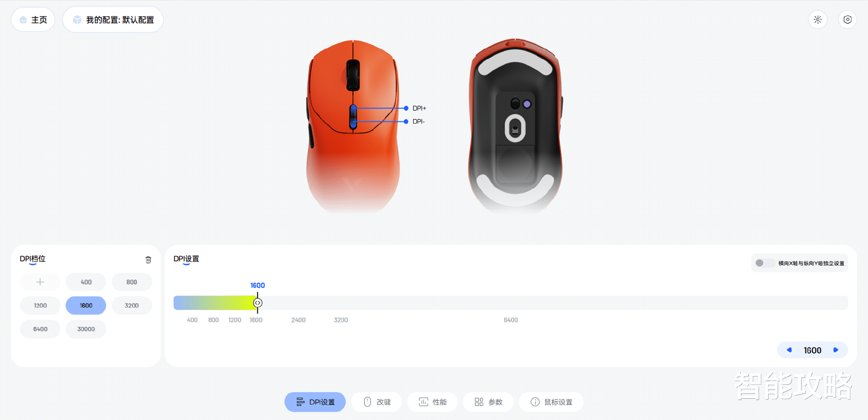Open the 鼠标设置 tab

pyautogui.click(x=551, y=402)
